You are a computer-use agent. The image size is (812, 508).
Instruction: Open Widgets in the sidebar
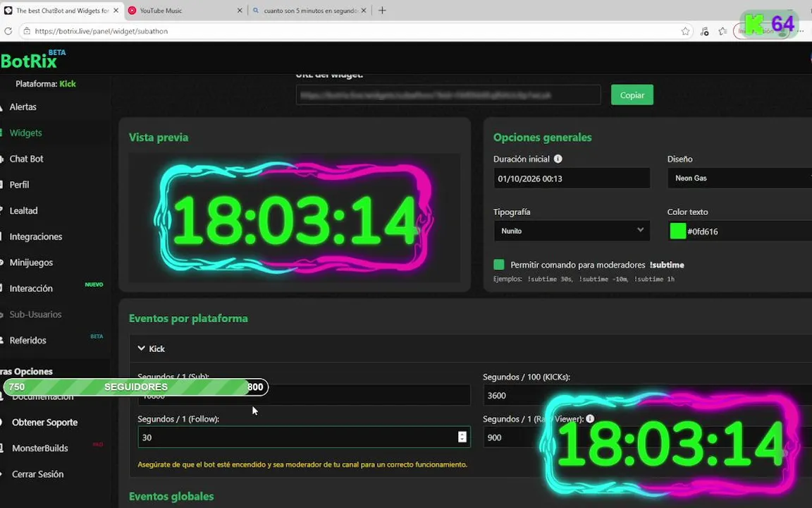[x=26, y=133]
